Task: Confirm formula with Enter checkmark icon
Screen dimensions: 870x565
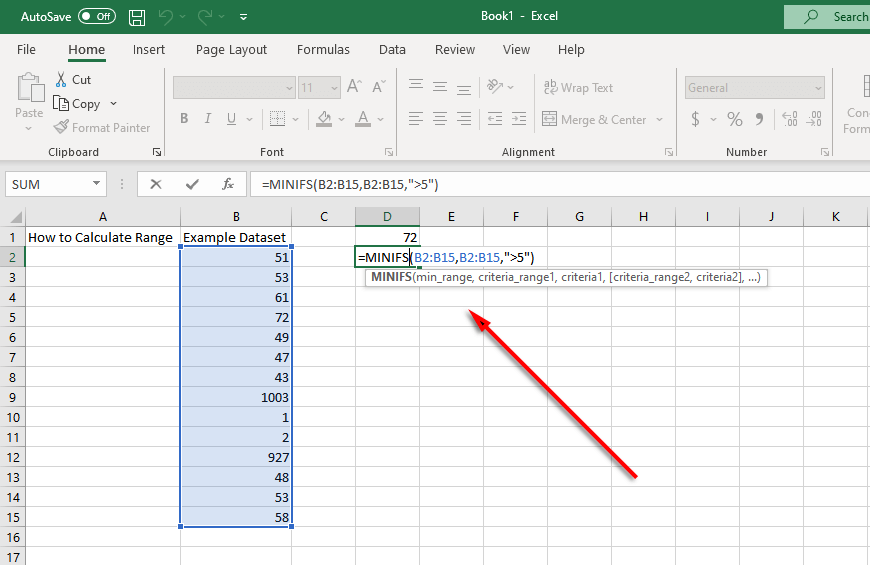Action: tap(192, 184)
